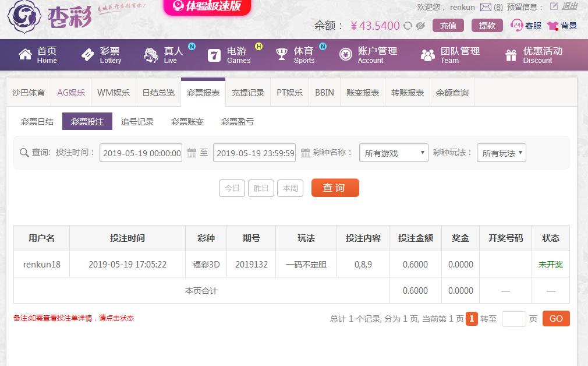Click the gift box discount icon
This screenshot has height=366, width=588.
[511, 55]
